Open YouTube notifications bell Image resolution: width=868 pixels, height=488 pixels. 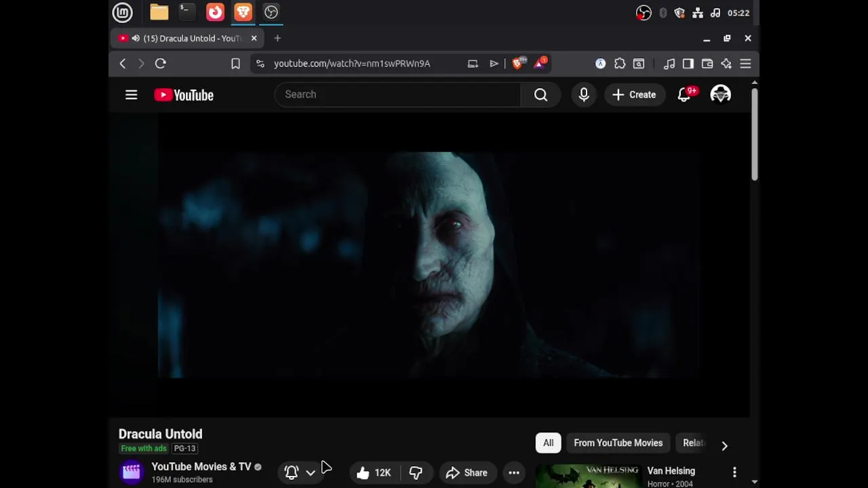685,95
